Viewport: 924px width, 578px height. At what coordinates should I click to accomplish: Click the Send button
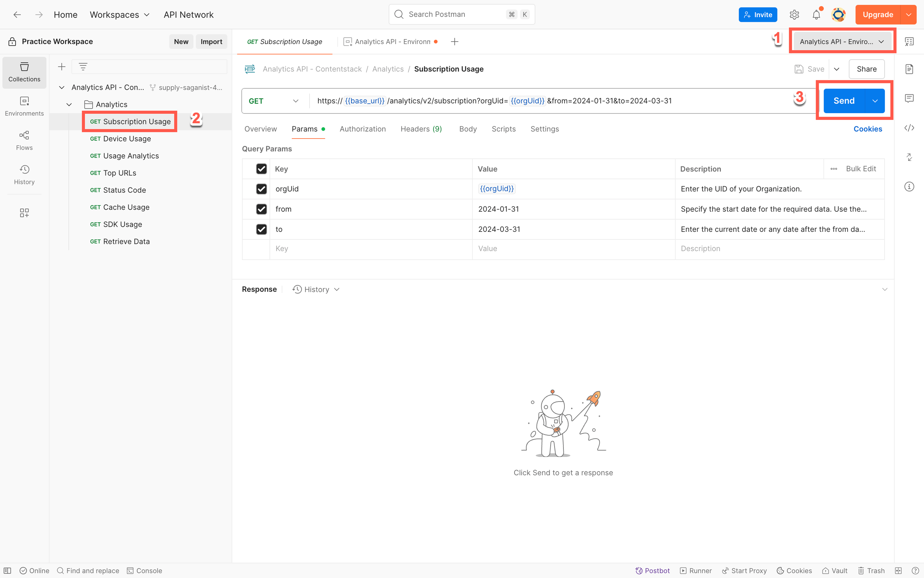(x=844, y=101)
